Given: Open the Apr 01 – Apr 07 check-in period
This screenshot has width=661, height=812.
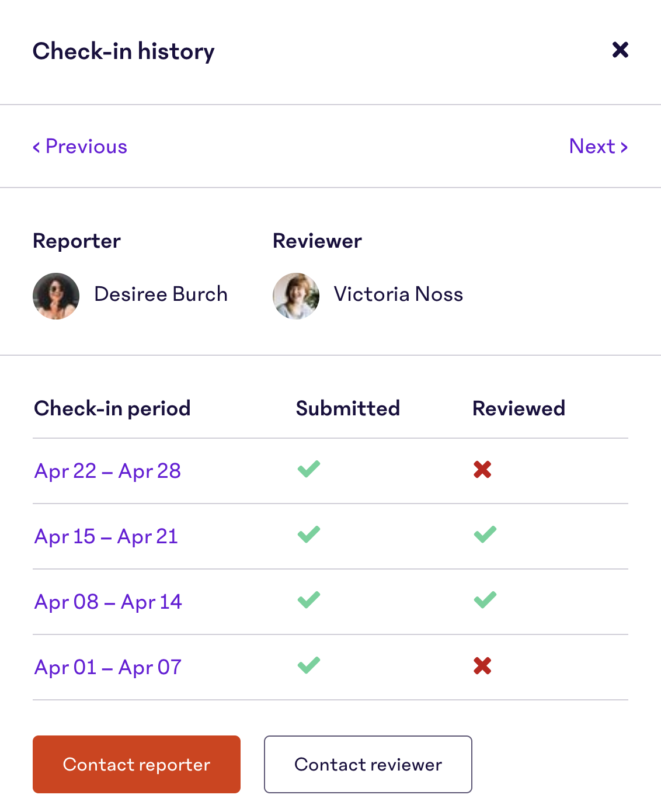Looking at the screenshot, I should 107,667.
